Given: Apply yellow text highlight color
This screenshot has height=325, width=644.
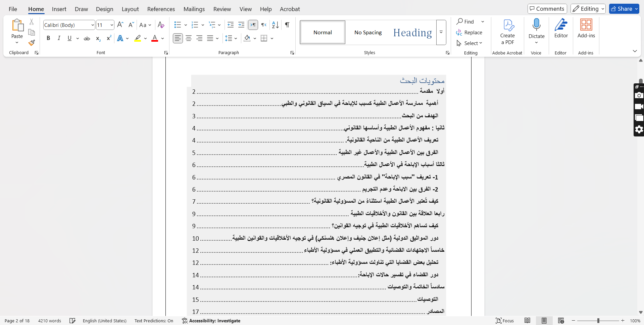Looking at the screenshot, I should (x=138, y=38).
